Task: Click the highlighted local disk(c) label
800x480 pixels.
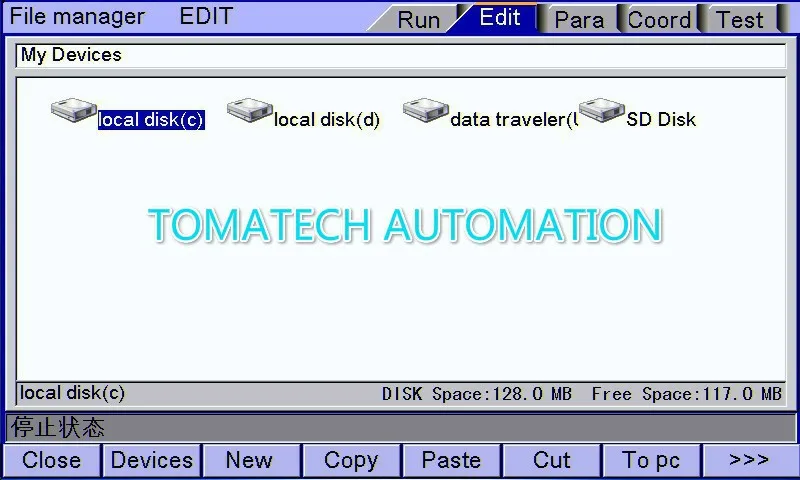Action: pos(151,120)
